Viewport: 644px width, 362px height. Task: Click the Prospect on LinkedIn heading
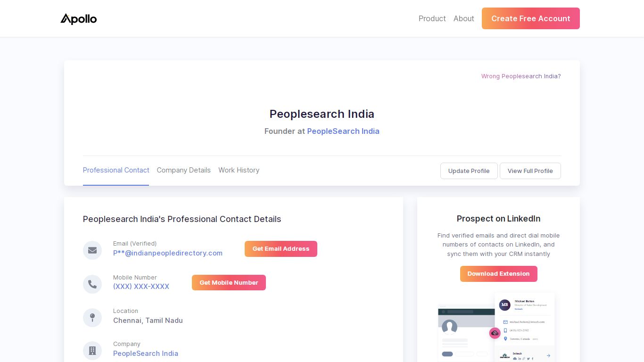click(x=499, y=219)
